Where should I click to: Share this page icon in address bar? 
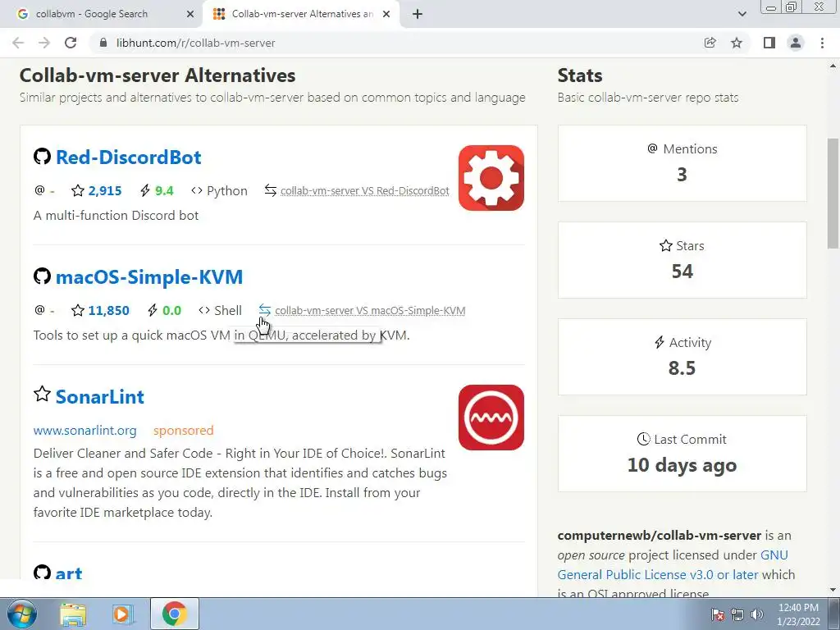(x=710, y=43)
